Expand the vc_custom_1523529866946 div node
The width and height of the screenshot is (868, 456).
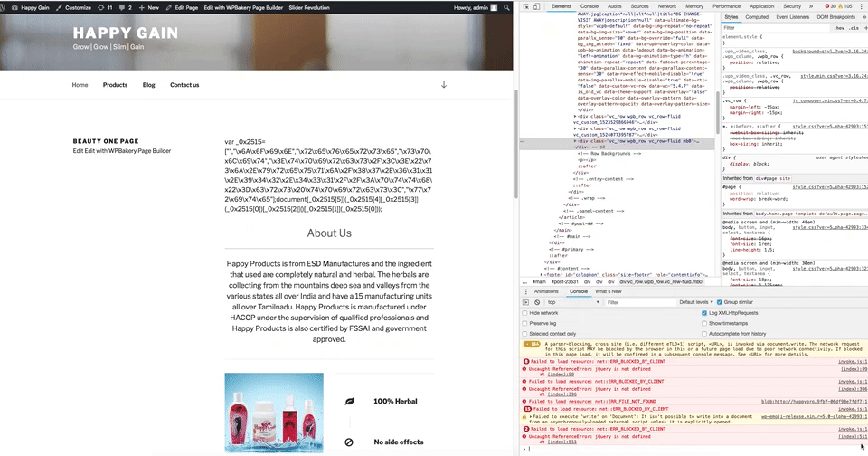click(575, 117)
